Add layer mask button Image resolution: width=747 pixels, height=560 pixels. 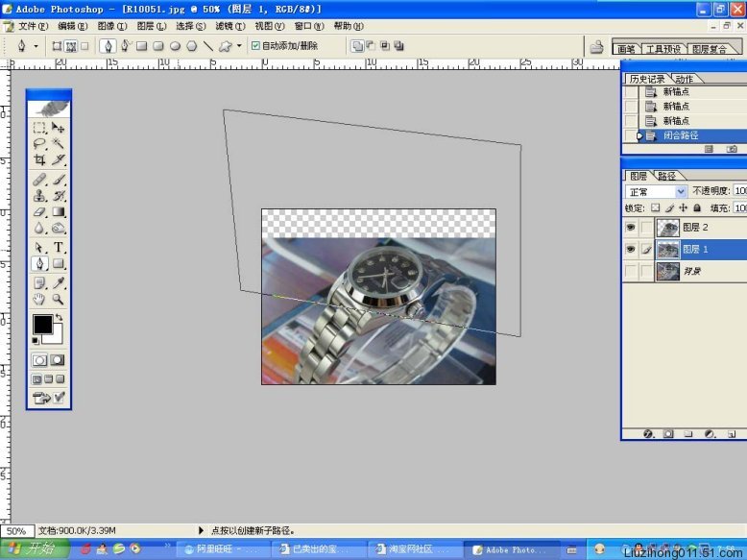(x=668, y=434)
